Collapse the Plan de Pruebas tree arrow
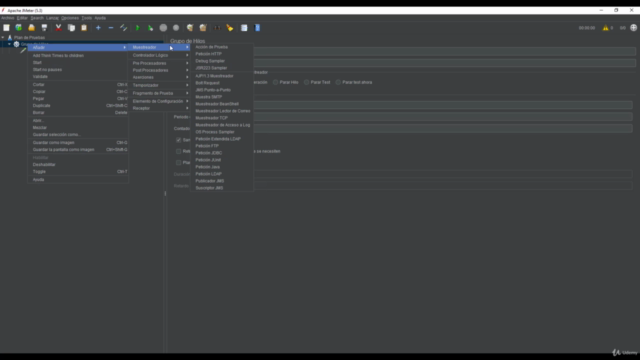The height and width of the screenshot is (360, 640). [3, 38]
